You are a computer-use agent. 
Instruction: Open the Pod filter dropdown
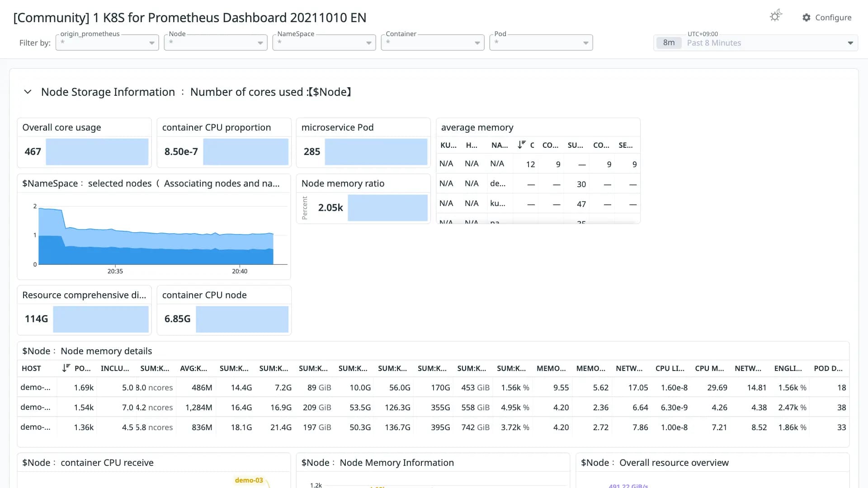tap(541, 42)
